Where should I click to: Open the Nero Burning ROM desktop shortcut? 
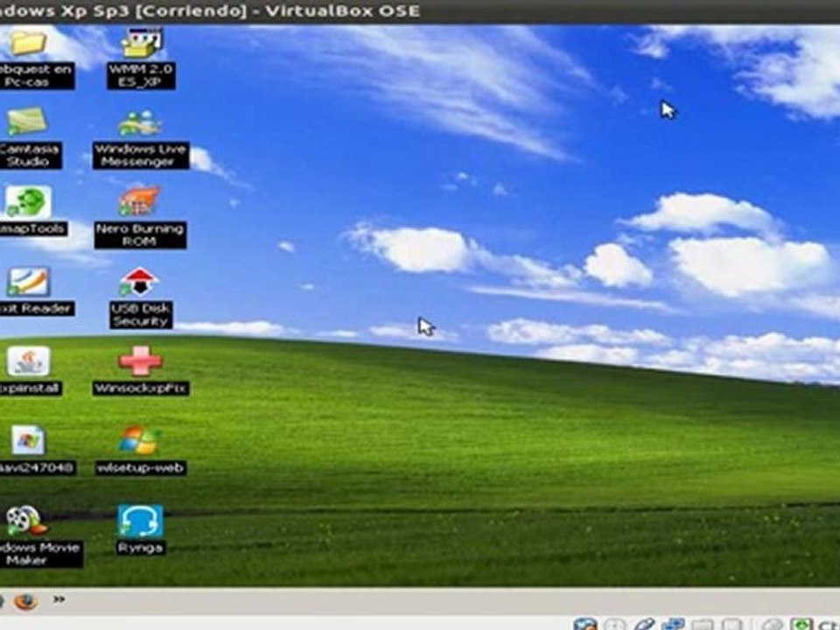pyautogui.click(x=139, y=202)
